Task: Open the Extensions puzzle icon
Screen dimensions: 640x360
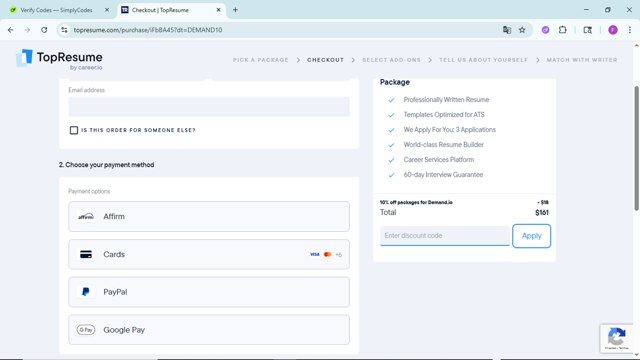Action: pyautogui.click(x=562, y=30)
